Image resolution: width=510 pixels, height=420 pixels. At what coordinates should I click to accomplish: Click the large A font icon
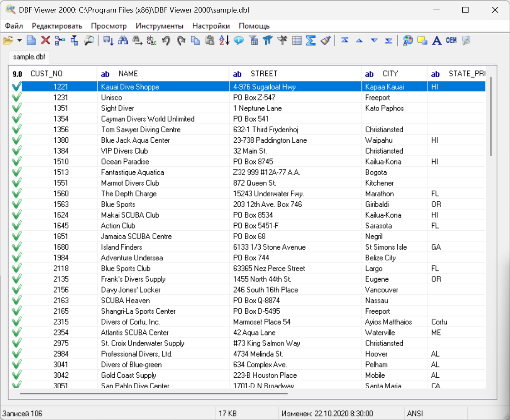pyautogui.click(x=437, y=40)
